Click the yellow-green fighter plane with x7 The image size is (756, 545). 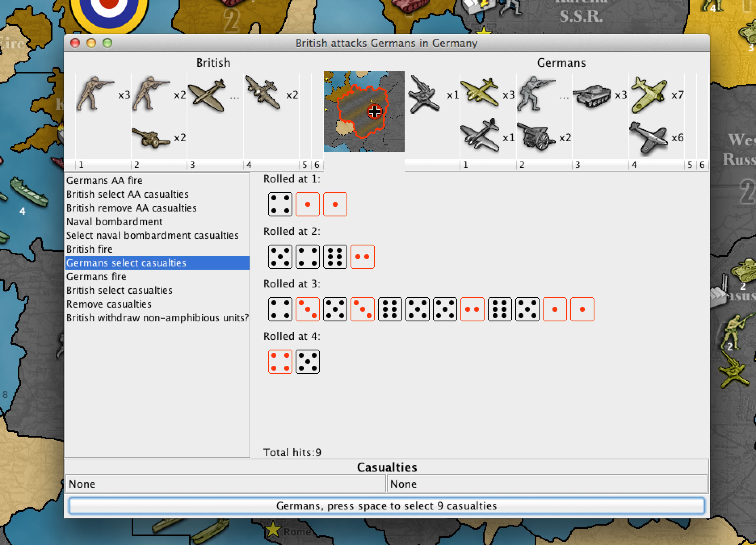pyautogui.click(x=648, y=95)
